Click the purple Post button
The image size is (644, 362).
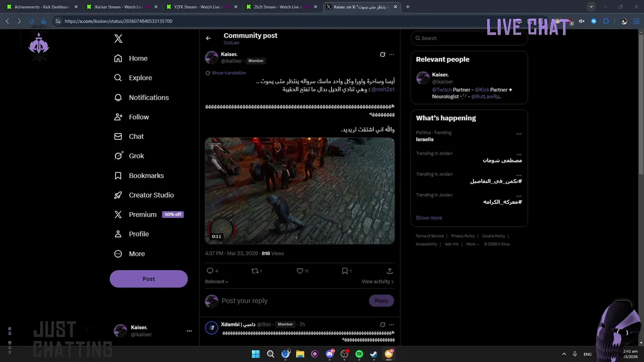point(148,279)
